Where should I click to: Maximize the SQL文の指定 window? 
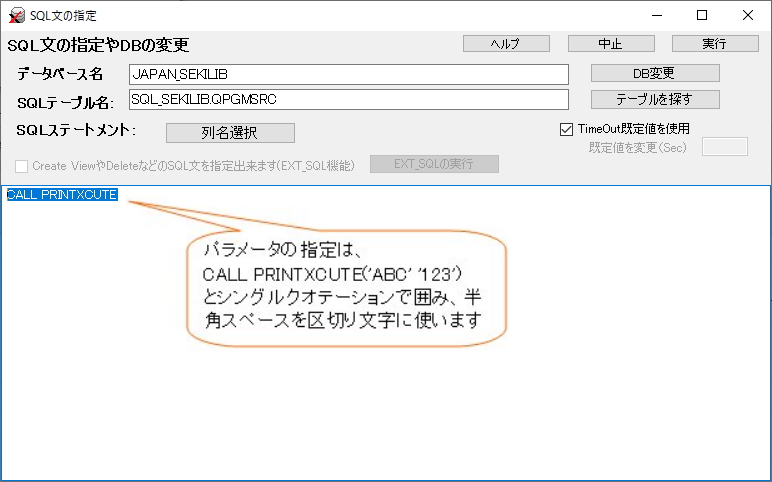[x=702, y=15]
